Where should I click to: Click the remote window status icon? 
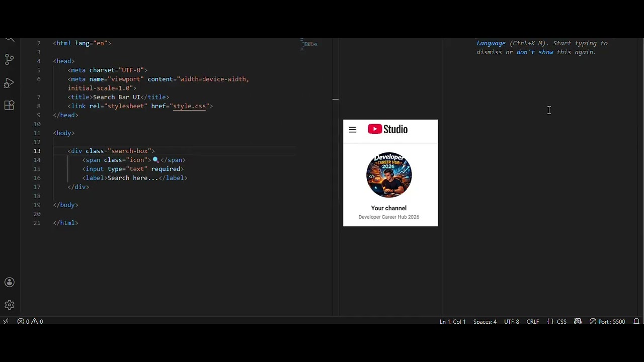(x=6, y=321)
